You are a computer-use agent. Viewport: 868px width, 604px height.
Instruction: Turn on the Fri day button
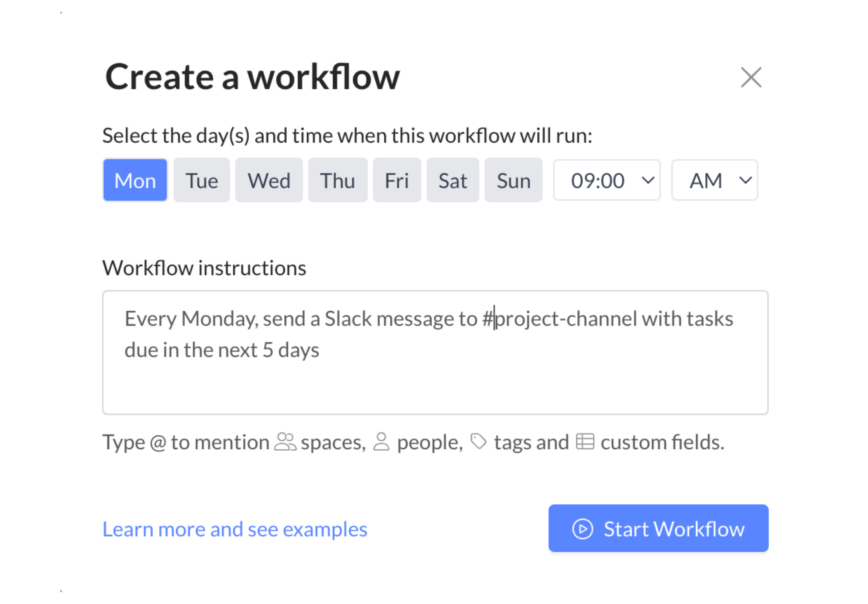click(x=396, y=180)
